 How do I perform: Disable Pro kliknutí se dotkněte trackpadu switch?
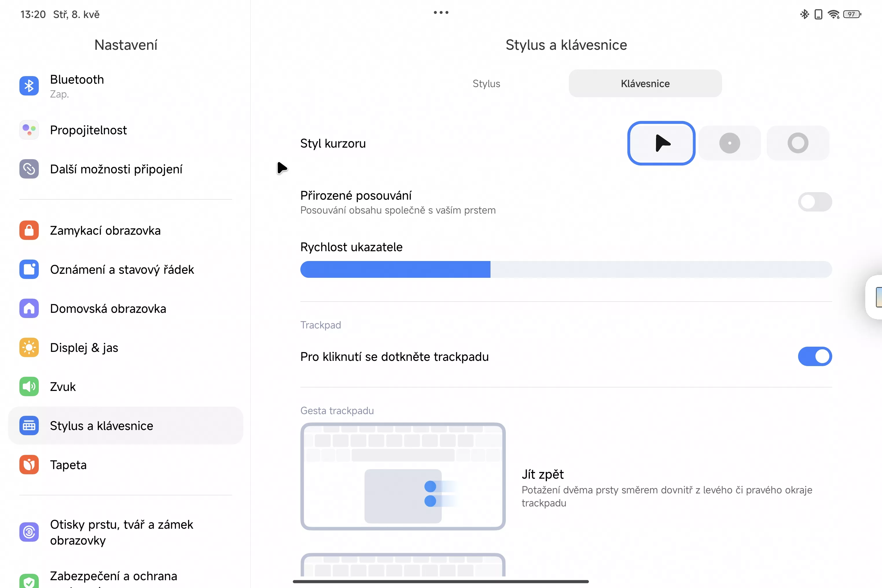coord(815,356)
